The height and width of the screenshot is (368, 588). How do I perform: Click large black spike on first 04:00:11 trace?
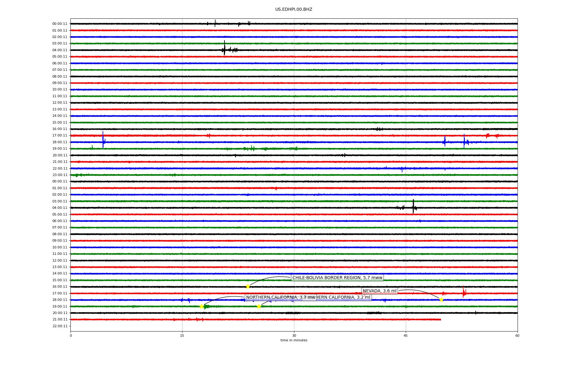tap(224, 48)
